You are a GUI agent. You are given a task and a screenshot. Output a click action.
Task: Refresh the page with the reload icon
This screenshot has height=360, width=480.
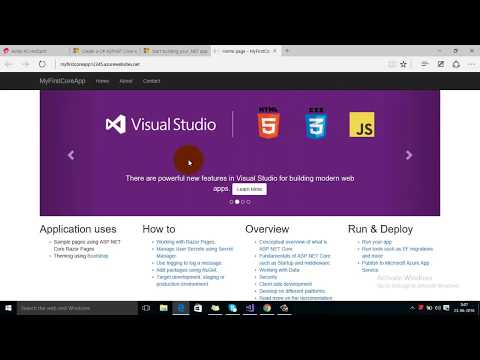click(x=42, y=64)
